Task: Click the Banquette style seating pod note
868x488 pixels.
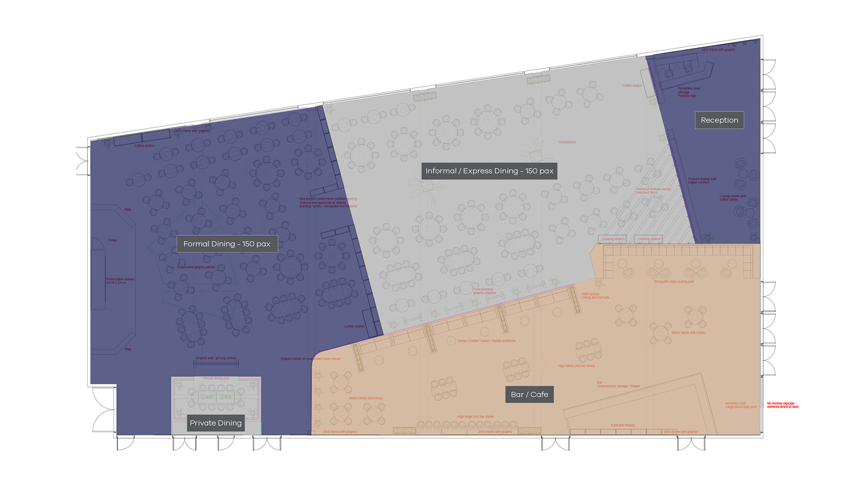Action: click(674, 282)
